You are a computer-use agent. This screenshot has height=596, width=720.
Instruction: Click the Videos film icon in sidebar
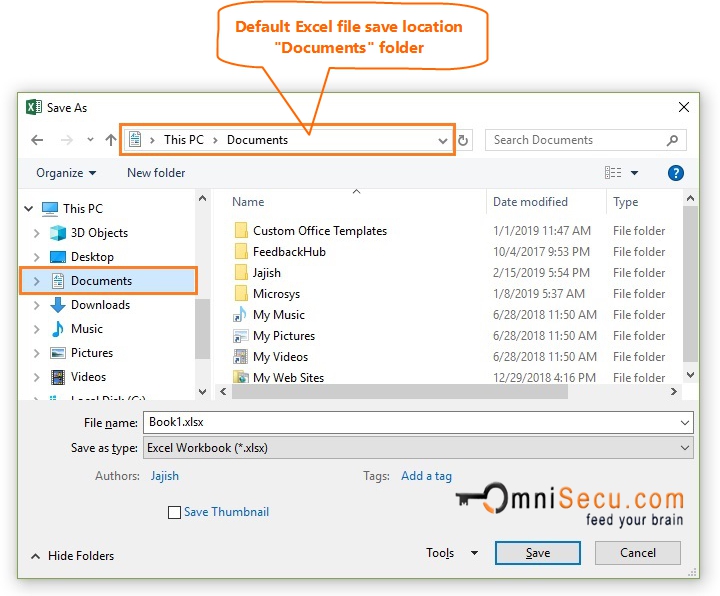tap(58, 377)
